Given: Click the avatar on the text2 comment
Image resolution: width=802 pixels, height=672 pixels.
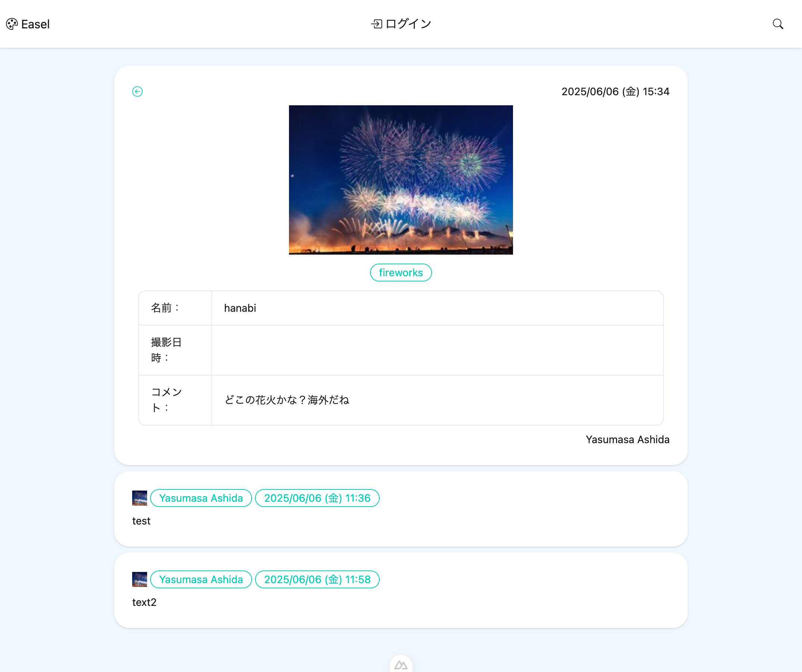Looking at the screenshot, I should 139,579.
